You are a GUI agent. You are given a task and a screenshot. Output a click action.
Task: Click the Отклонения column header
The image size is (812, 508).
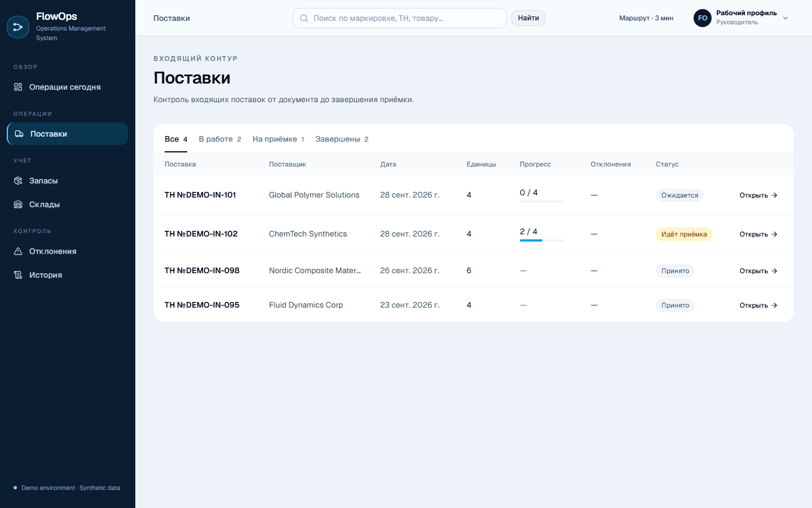[x=611, y=164]
